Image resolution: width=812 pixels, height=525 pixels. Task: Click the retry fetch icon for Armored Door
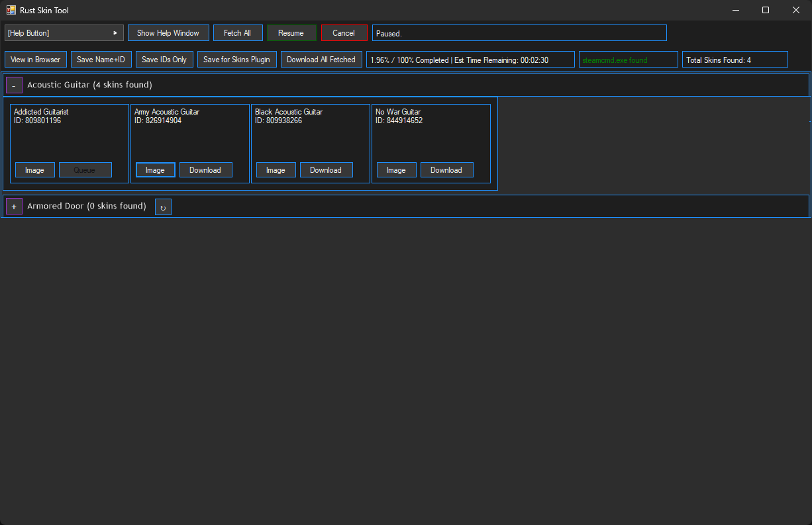tap(163, 206)
